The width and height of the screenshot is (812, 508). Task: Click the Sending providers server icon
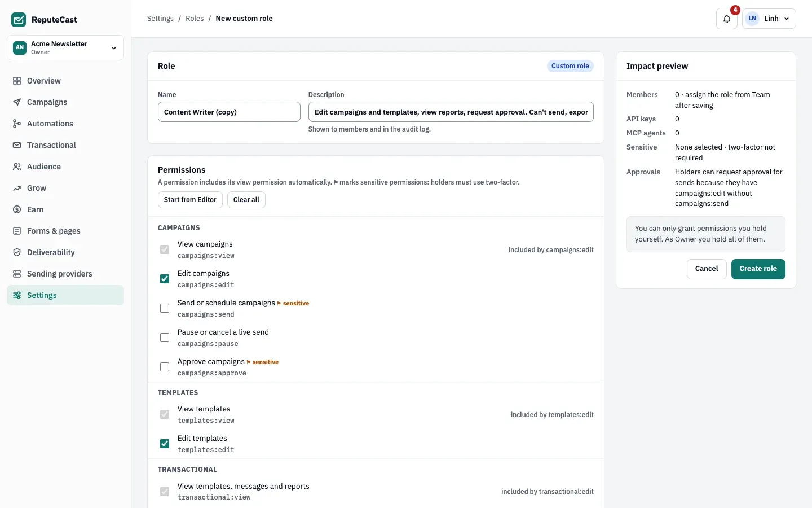(17, 274)
